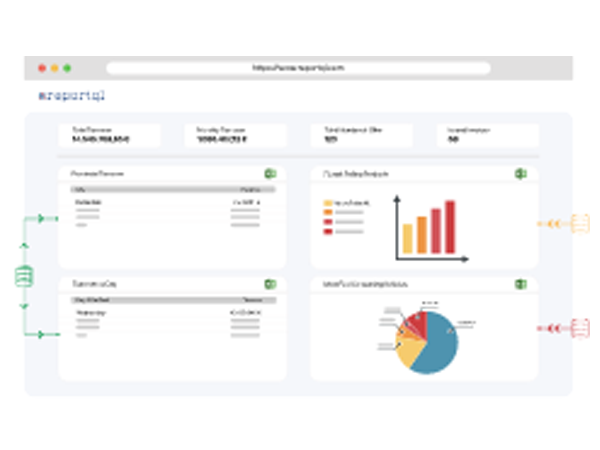The width and height of the screenshot is (600, 450).
Task: Open the fourth stat card on the far right
Action: click(x=488, y=136)
